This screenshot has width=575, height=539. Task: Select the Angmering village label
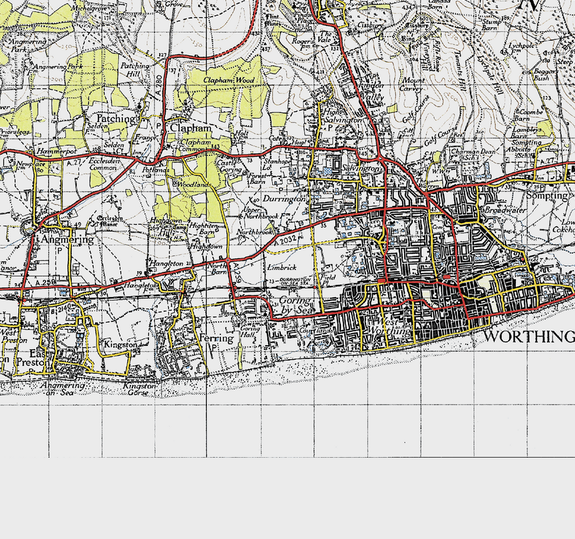coord(67,240)
